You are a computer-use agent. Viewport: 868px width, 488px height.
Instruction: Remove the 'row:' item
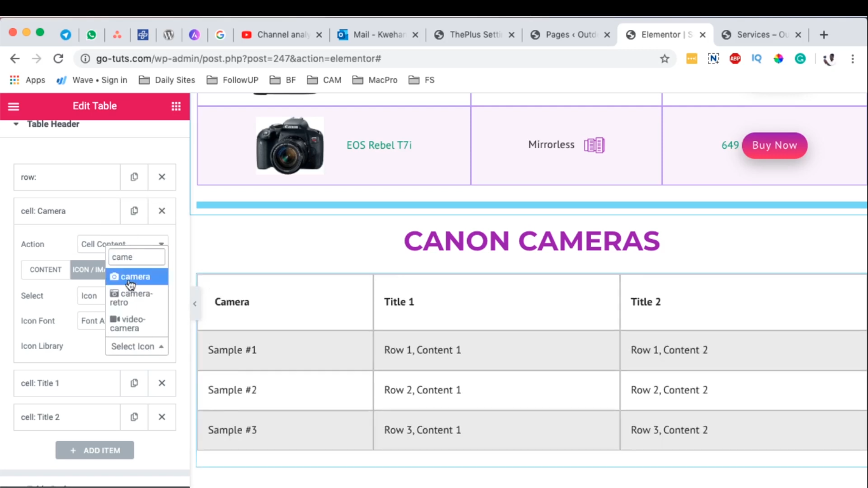click(162, 177)
